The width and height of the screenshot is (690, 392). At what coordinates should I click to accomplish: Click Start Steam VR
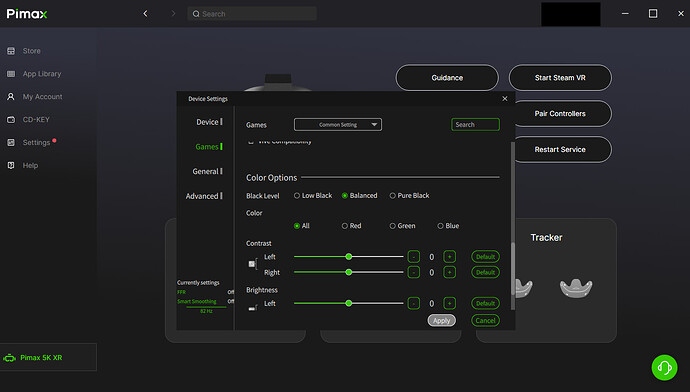coord(560,78)
